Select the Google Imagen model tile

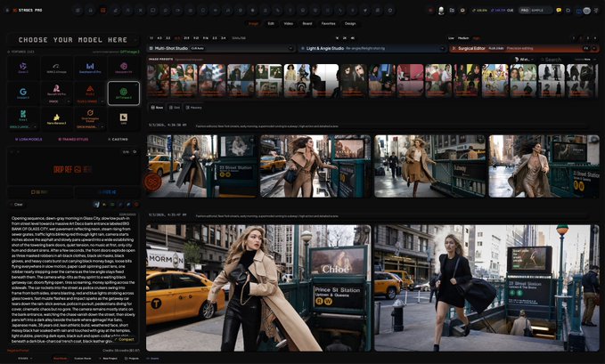(23, 93)
